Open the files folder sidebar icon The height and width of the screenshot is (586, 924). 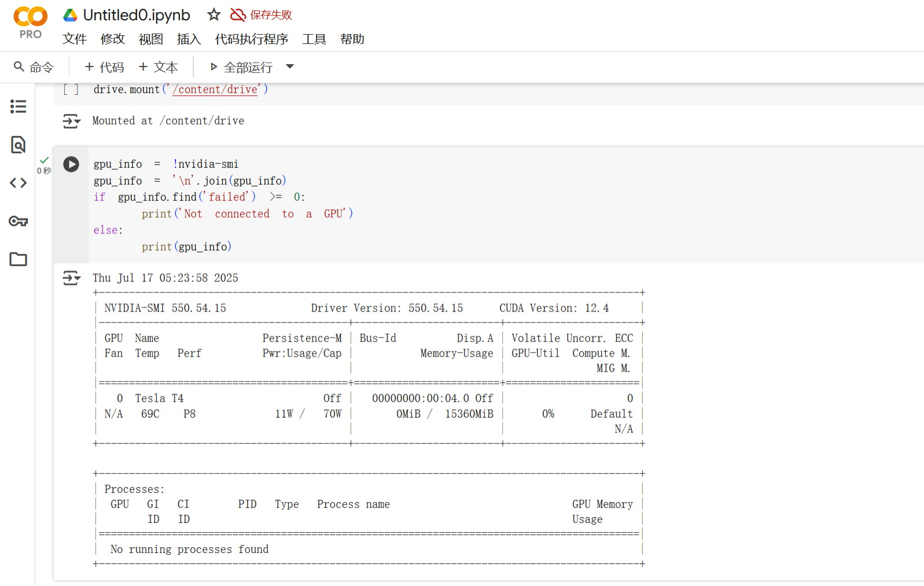(x=18, y=259)
